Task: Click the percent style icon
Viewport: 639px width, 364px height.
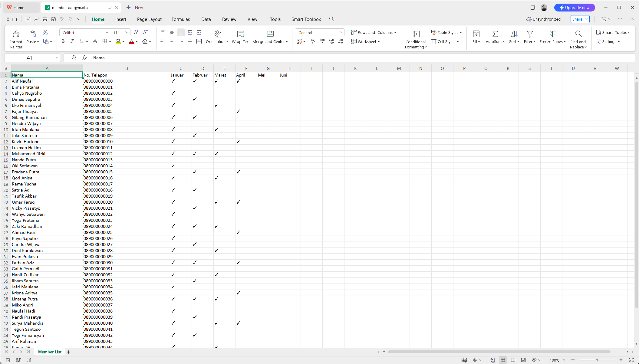Action: point(313,41)
